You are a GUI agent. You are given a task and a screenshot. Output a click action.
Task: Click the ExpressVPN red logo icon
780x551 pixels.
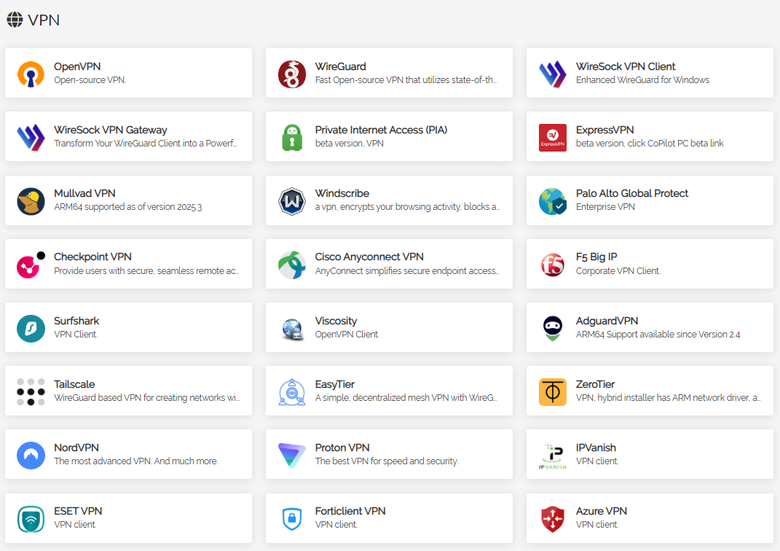[x=552, y=138]
